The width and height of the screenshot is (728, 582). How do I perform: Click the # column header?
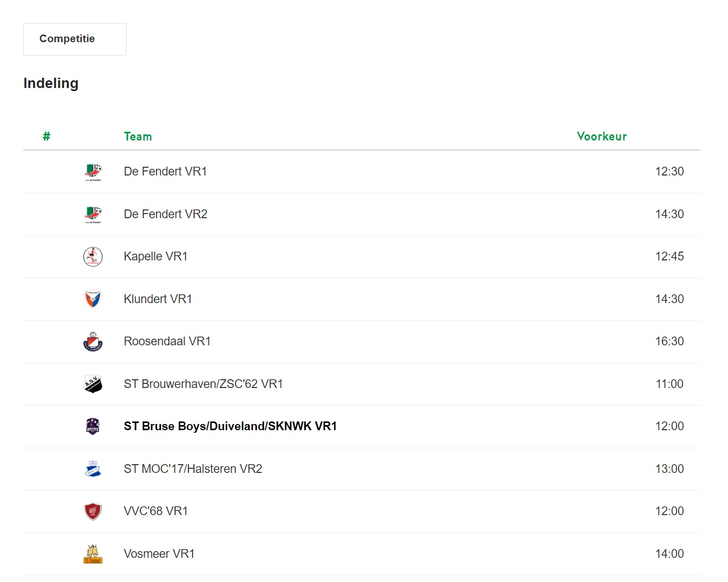click(46, 137)
